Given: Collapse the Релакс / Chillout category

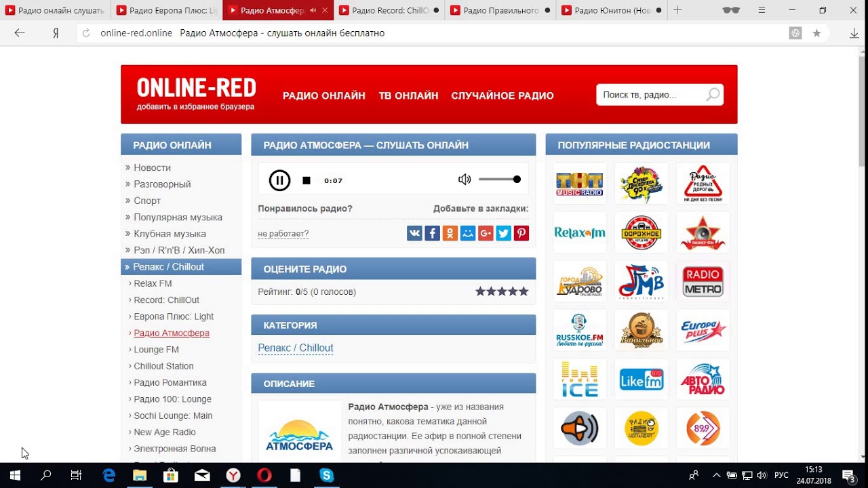Looking at the screenshot, I should pos(181,267).
